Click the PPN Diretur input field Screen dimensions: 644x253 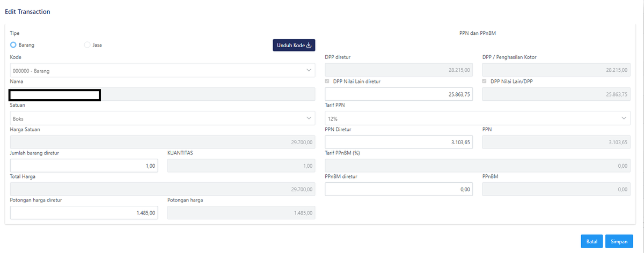click(399, 142)
